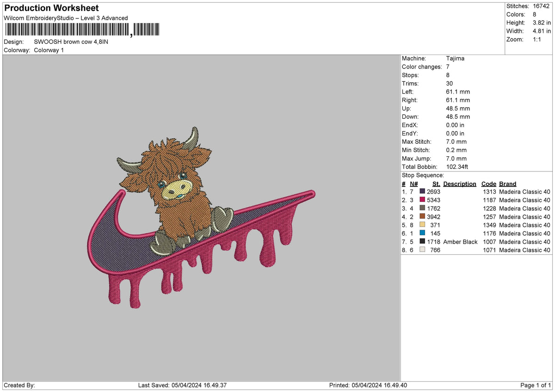This screenshot has width=555, height=392.
Task: Click the Total Bobbin value 102.34ft
Action: tap(458, 166)
